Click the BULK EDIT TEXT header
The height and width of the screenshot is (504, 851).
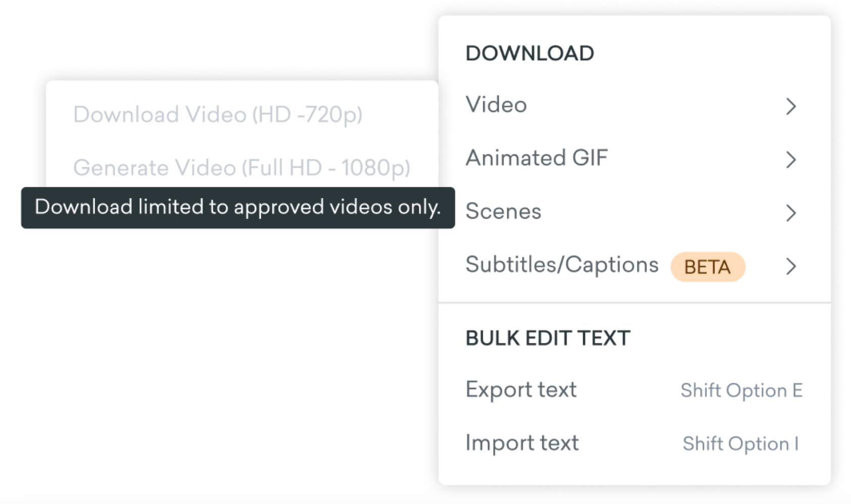pos(548,338)
